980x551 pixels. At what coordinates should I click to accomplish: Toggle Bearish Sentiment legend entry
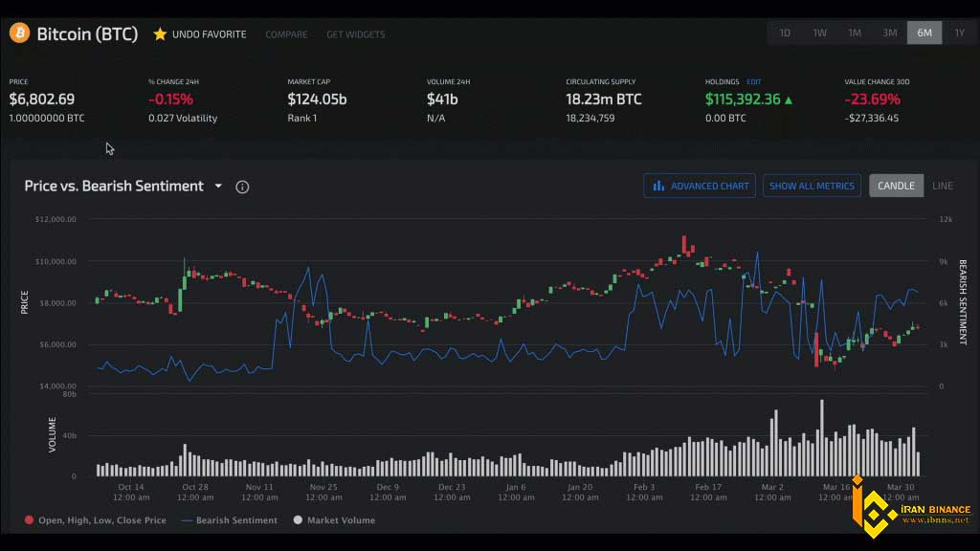point(229,519)
